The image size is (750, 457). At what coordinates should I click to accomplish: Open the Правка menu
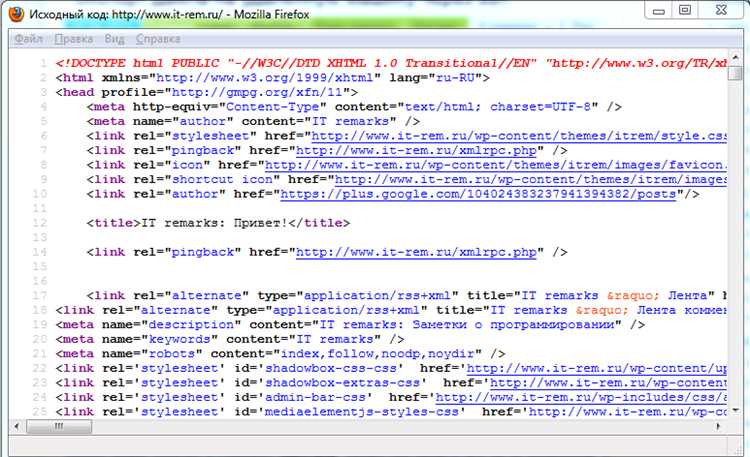point(74,39)
